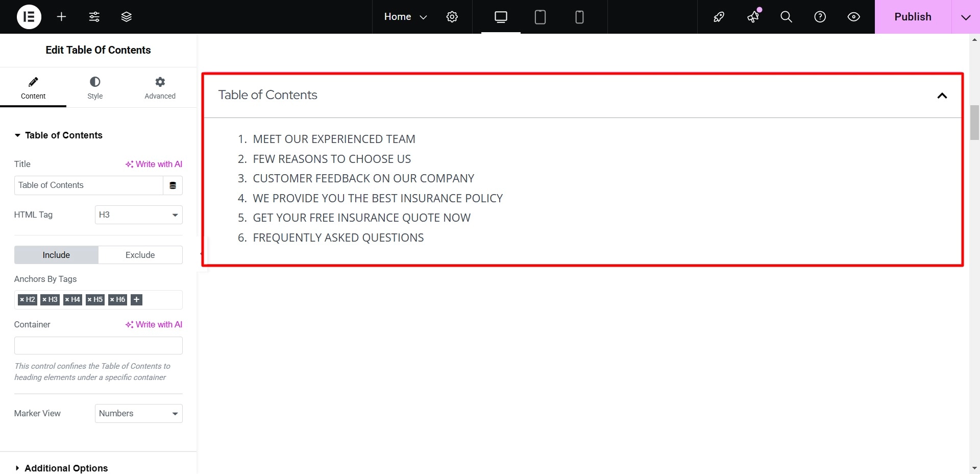980x474 pixels.
Task: Open What's New megaphone icon
Action: (753, 17)
